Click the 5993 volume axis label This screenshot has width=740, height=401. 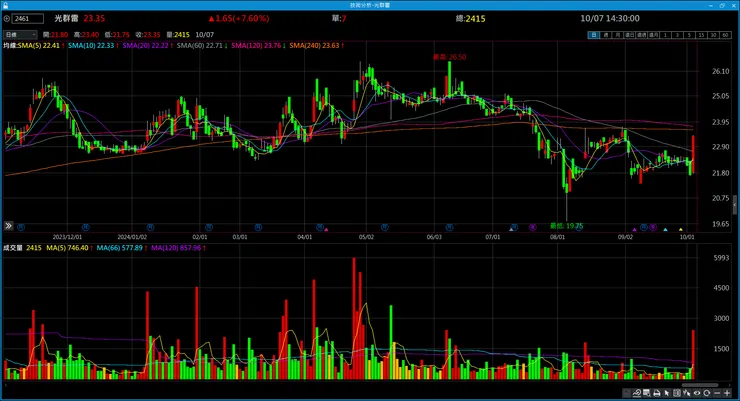point(721,258)
